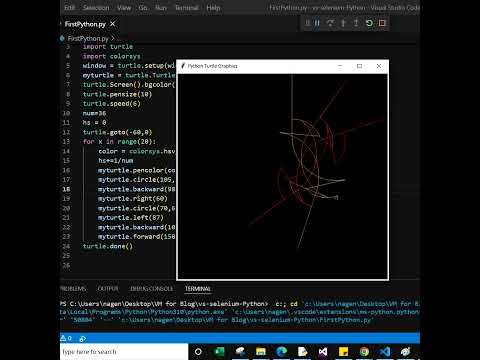Step into in the debug toolbar
The image size is (480, 360).
click(x=343, y=23)
